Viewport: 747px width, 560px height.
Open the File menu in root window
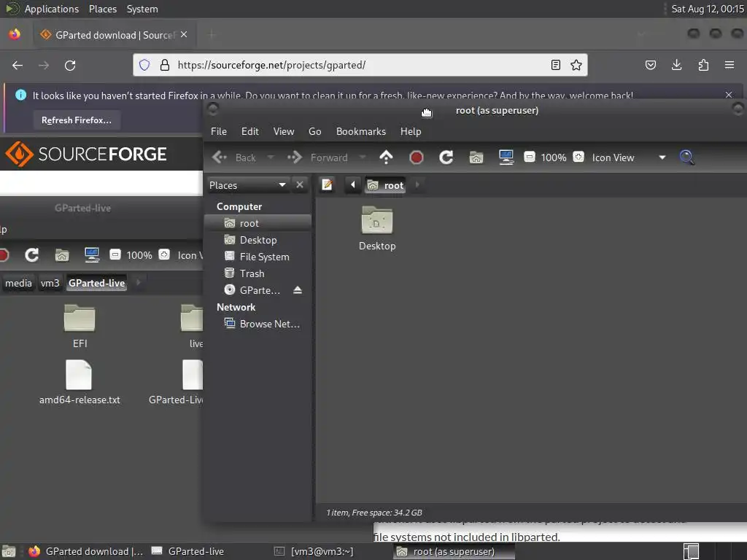tap(219, 131)
